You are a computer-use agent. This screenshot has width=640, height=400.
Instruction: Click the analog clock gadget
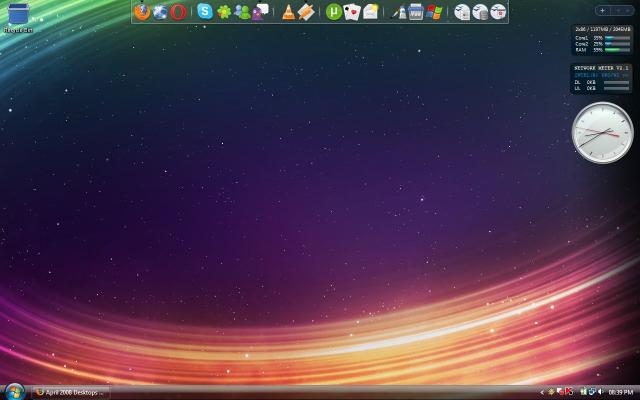point(603,133)
